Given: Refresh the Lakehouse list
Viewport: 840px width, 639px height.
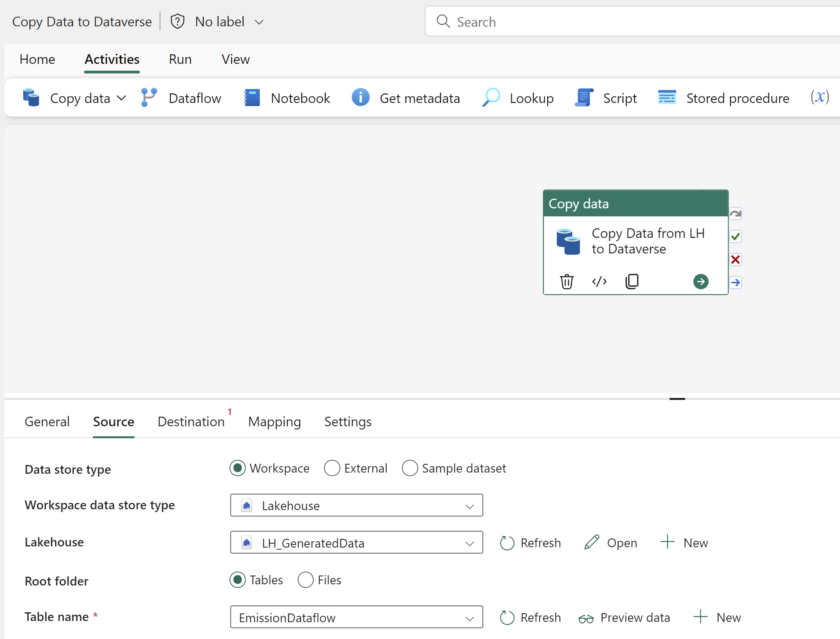Looking at the screenshot, I should pyautogui.click(x=530, y=543).
